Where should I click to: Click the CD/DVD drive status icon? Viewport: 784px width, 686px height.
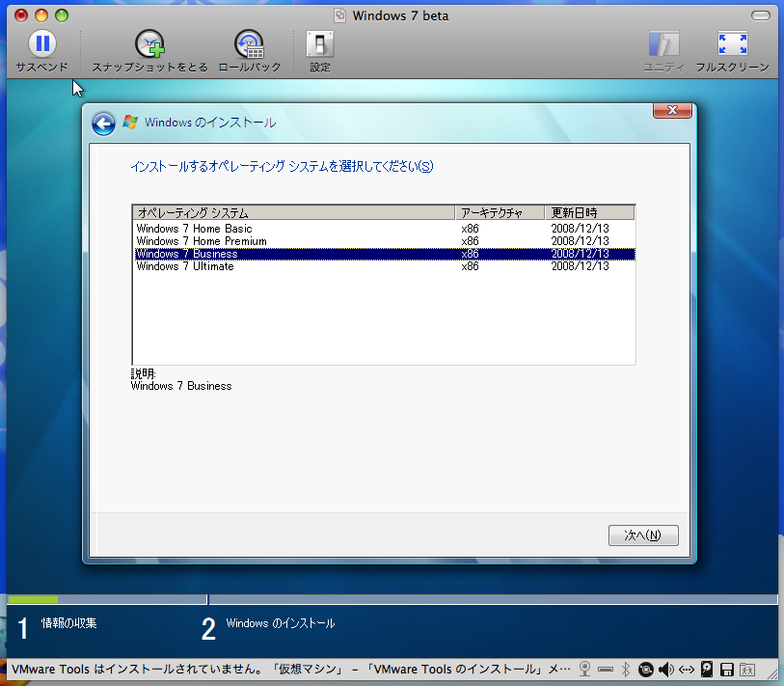pyautogui.click(x=645, y=669)
